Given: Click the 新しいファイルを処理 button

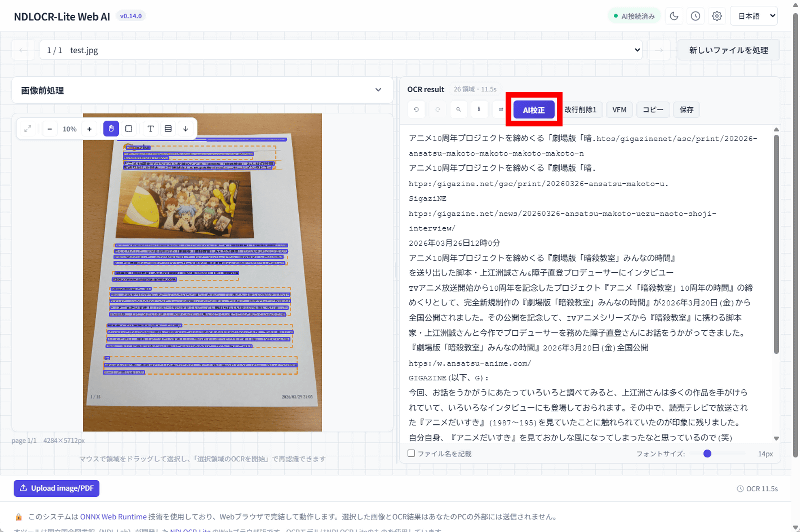Looking at the screenshot, I should (x=729, y=49).
